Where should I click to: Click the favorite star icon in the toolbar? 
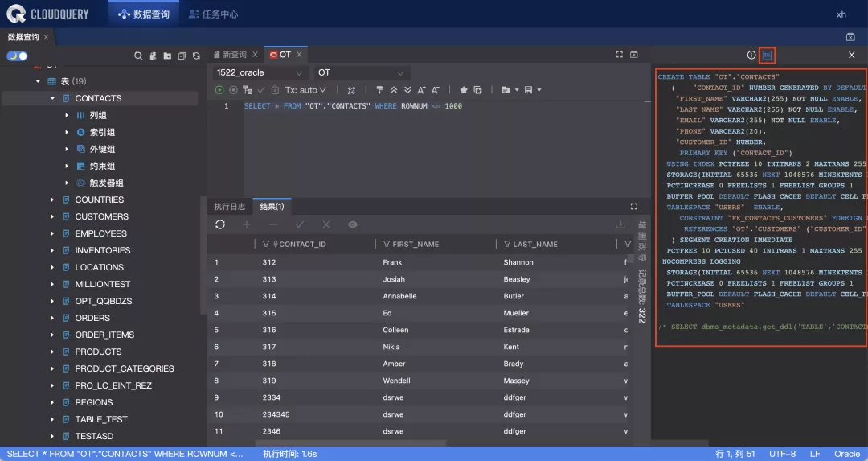click(x=464, y=90)
